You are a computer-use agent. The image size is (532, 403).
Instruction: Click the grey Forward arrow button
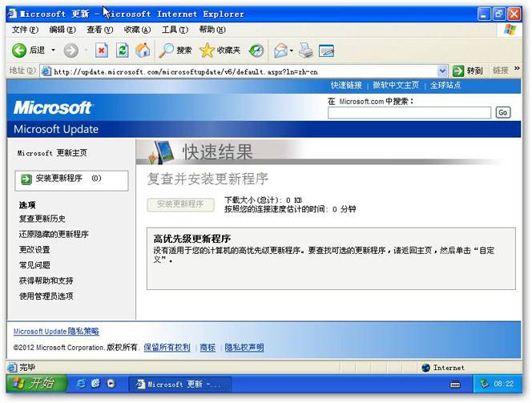click(x=71, y=50)
